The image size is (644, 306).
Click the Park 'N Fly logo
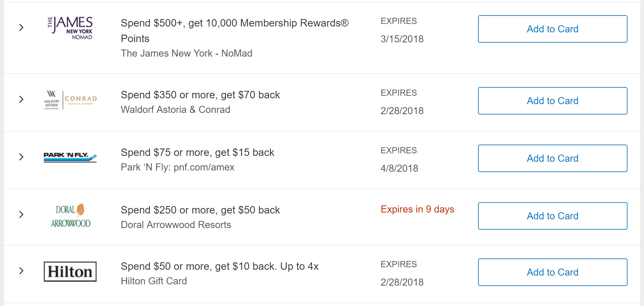(70, 157)
